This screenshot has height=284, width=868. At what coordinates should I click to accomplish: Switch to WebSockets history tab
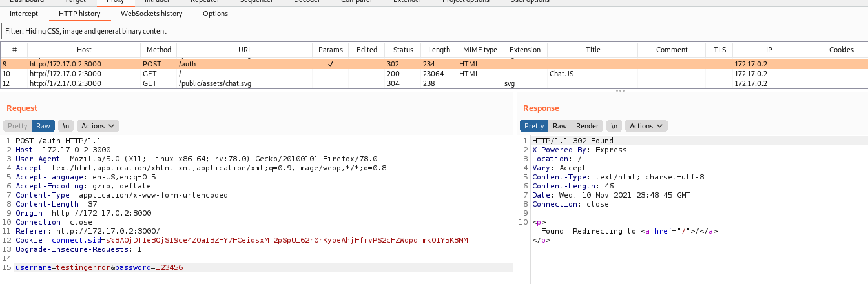[x=151, y=14]
